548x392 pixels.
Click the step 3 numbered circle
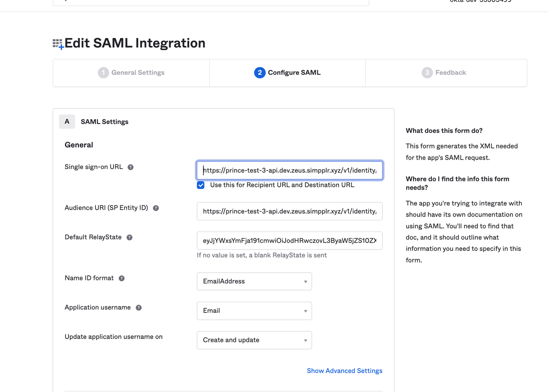(427, 72)
